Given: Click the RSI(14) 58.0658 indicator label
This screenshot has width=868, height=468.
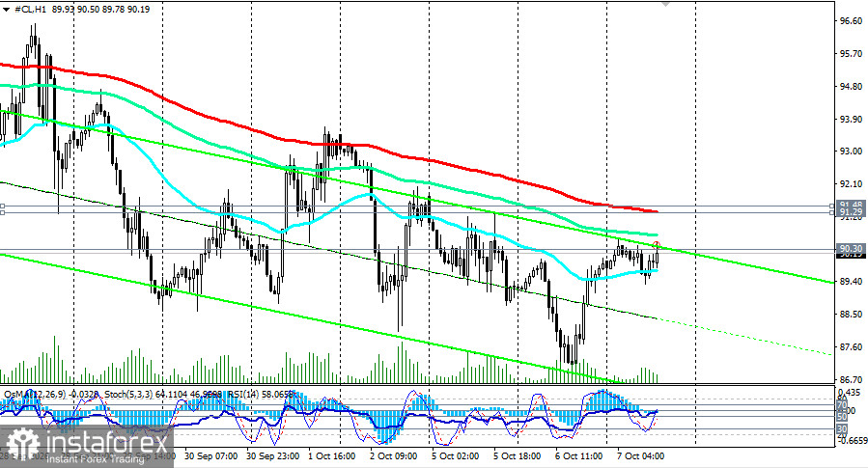Looking at the screenshot, I should tap(263, 394).
